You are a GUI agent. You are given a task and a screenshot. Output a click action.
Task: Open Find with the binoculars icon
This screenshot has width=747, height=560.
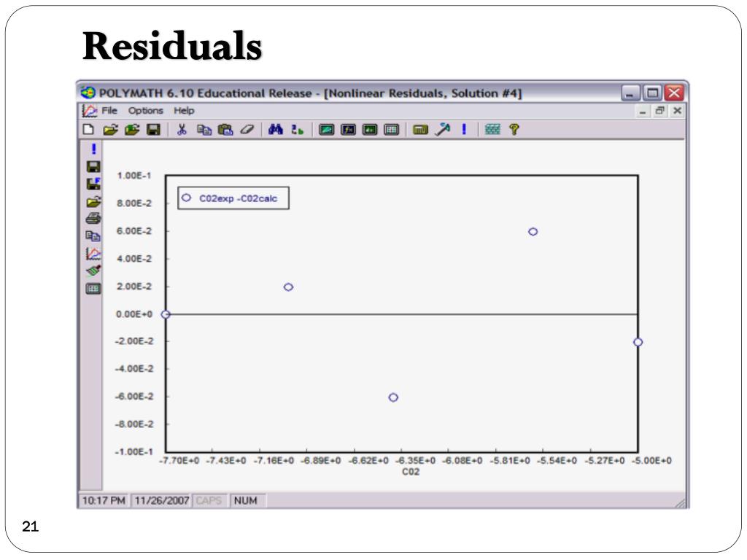tap(275, 130)
